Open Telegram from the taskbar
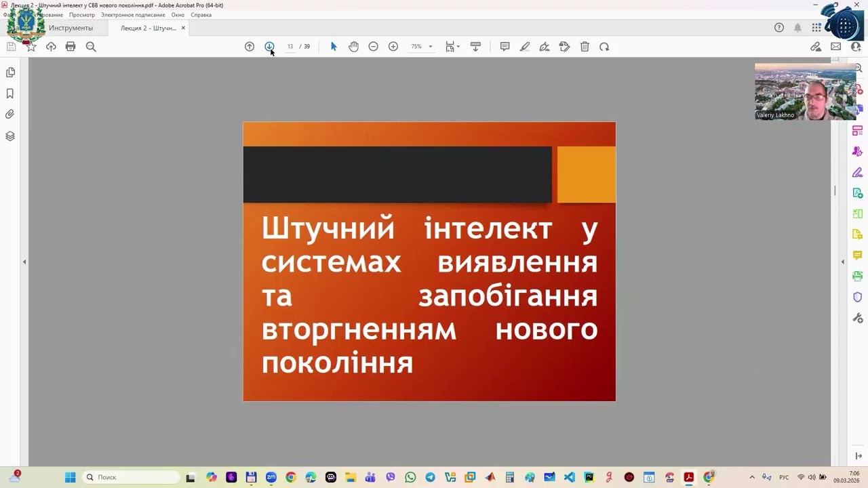 [430, 477]
